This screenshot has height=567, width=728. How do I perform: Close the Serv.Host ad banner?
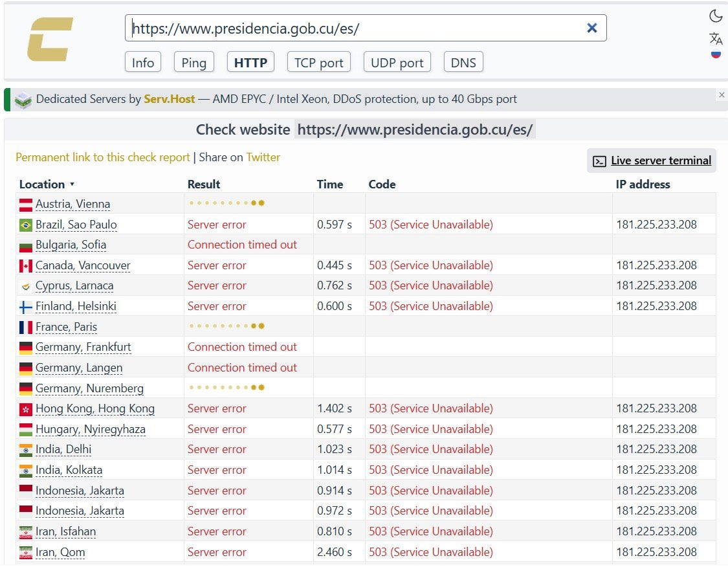pos(722,94)
